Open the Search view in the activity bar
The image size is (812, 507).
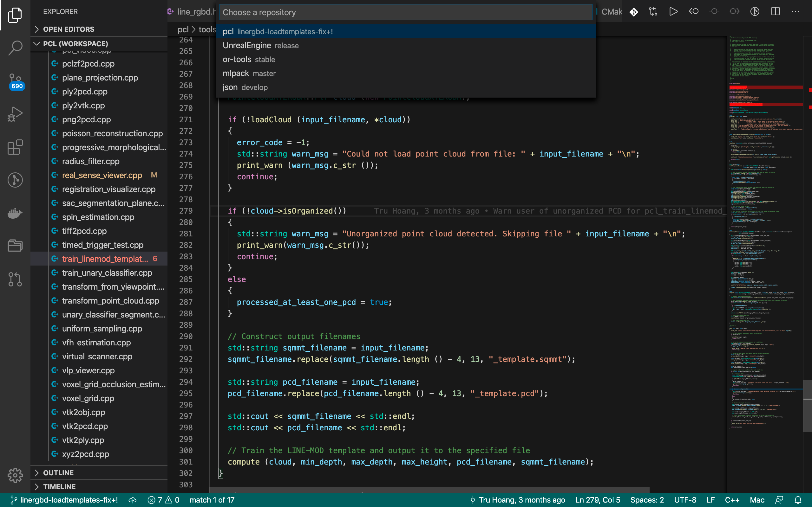click(x=15, y=48)
